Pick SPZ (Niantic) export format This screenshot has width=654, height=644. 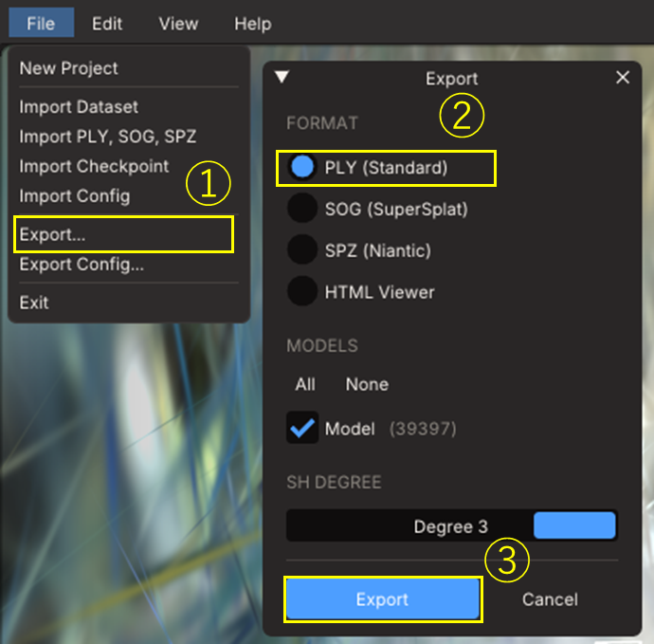tap(302, 250)
